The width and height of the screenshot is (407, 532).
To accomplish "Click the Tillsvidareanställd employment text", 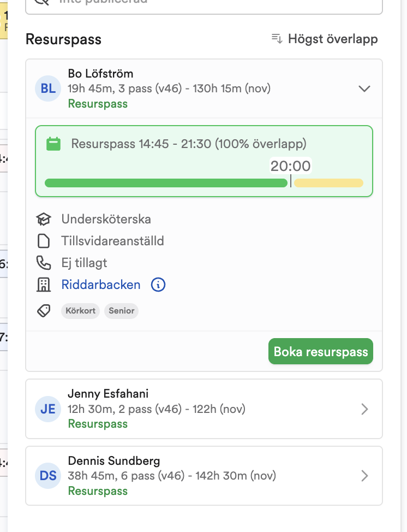I will [112, 241].
